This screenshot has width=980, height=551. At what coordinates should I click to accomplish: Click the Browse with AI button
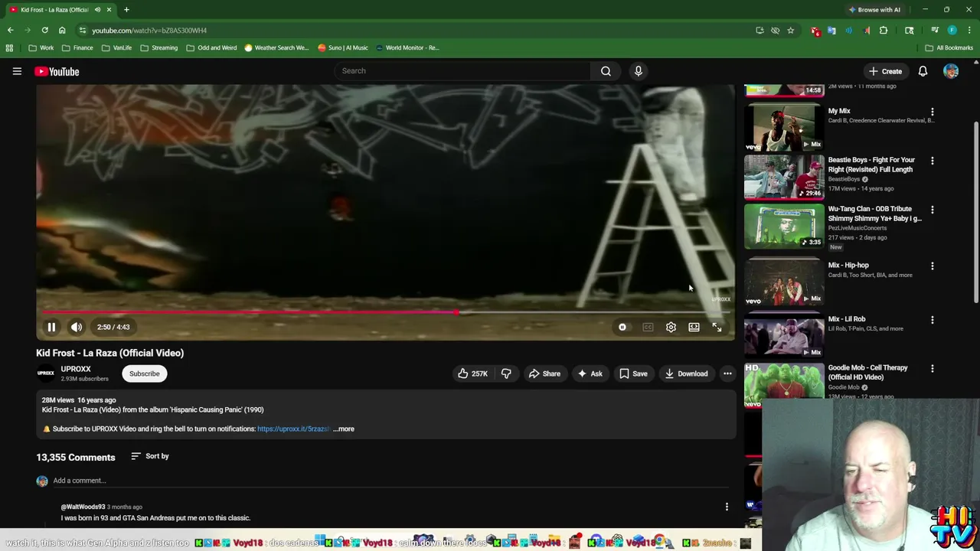coord(874,9)
